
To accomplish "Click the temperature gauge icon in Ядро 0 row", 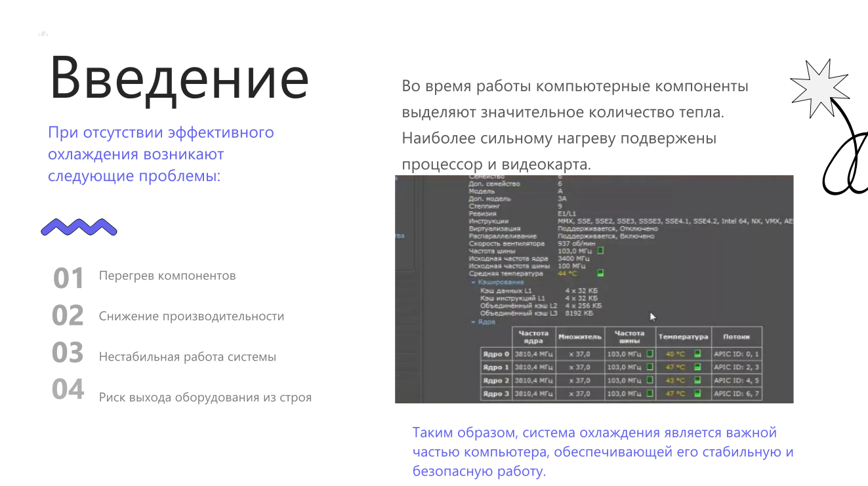I will pos(698,354).
